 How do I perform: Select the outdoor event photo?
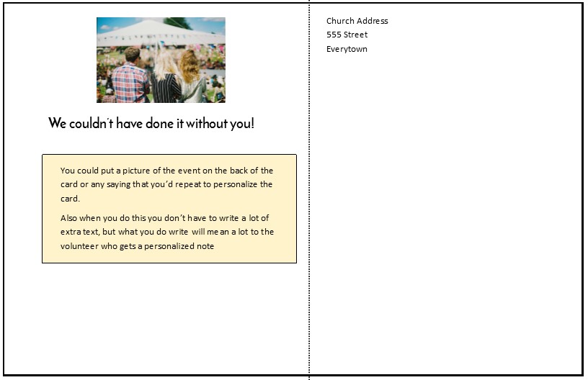[161, 60]
